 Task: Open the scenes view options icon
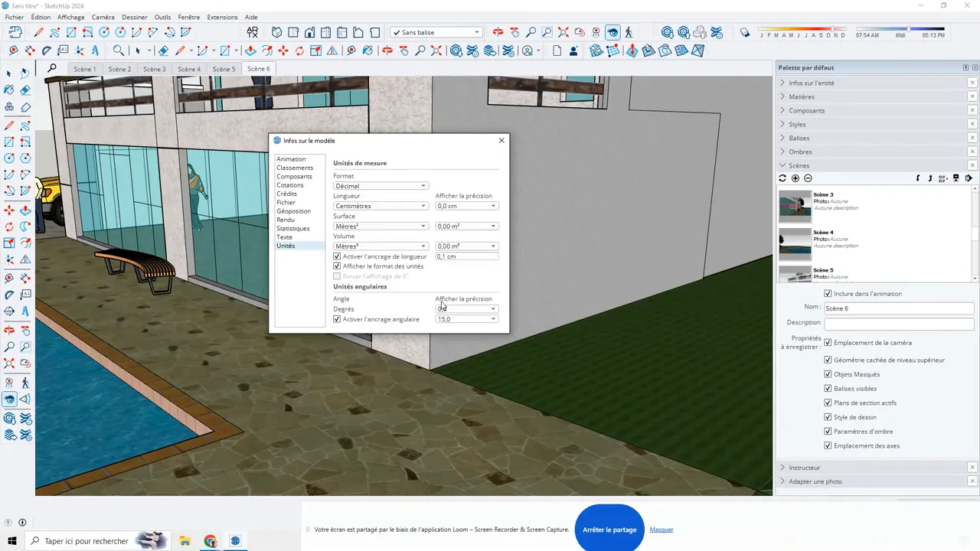pyautogui.click(x=943, y=178)
